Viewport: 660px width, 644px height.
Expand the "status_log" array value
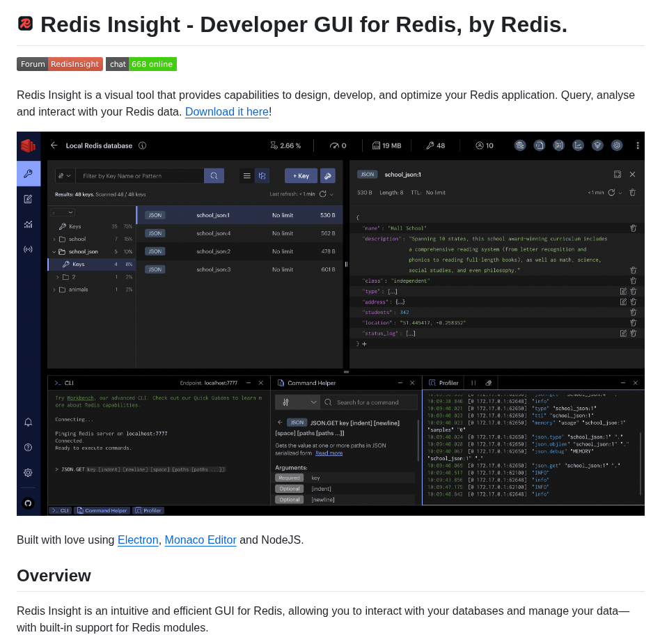[411, 333]
